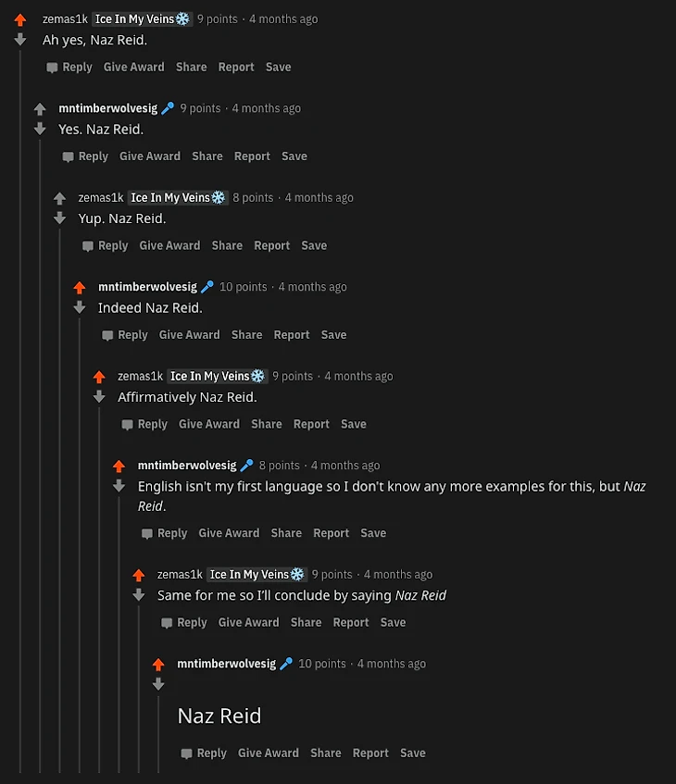Report the "Affirmatively Naz Reid." comment
The image size is (676, 784).
[x=311, y=424]
